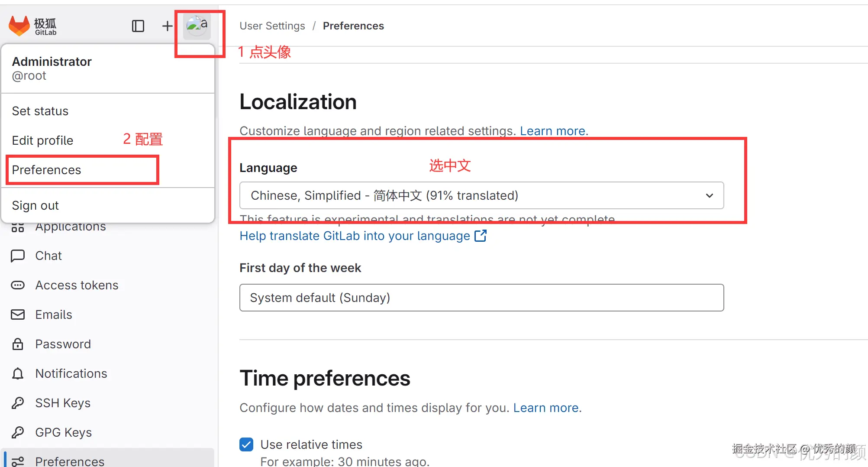Open the Language dropdown

tap(481, 195)
